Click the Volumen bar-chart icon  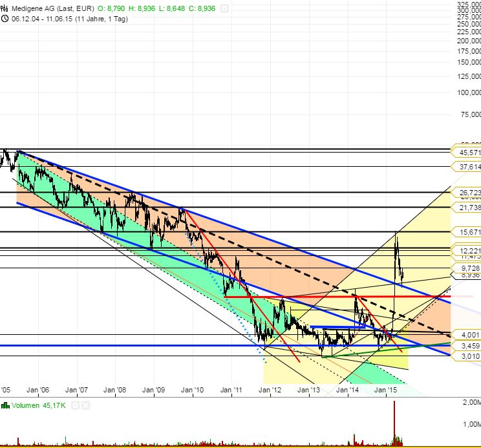click(5, 405)
